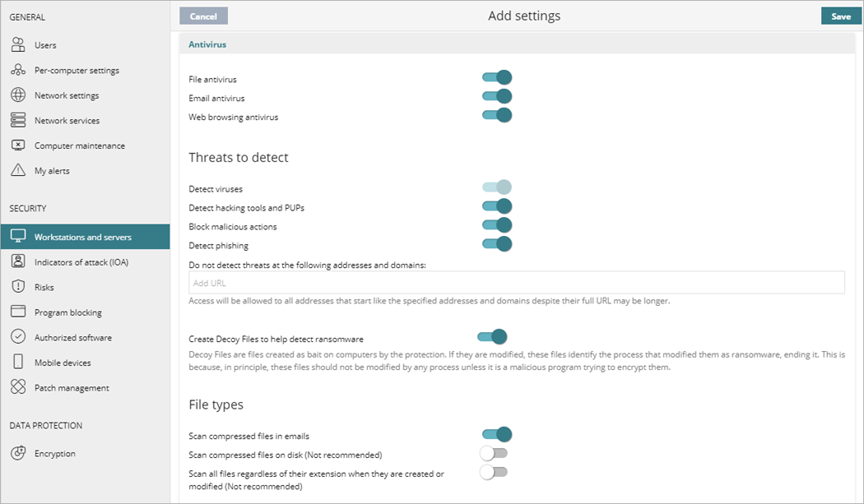Click the My alerts warning icon
Image resolution: width=864 pixels, height=504 pixels.
coord(18,171)
